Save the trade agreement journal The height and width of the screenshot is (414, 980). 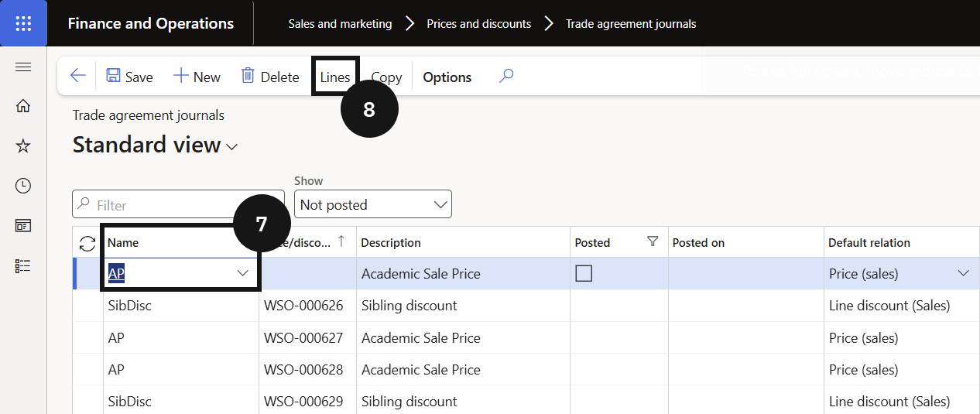point(129,77)
